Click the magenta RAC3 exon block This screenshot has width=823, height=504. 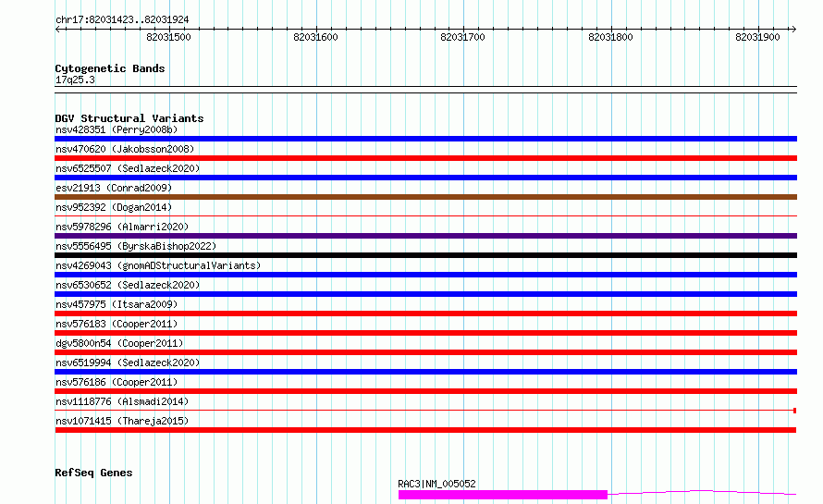tap(503, 495)
